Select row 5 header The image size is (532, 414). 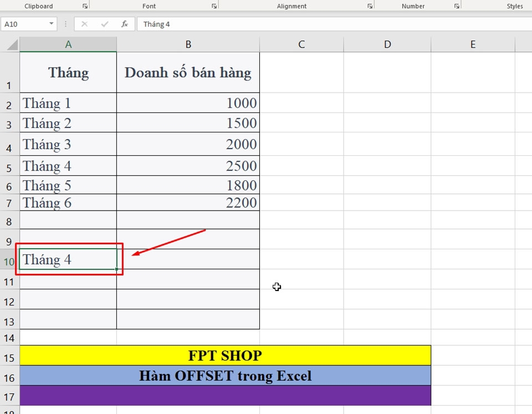[x=9, y=166]
